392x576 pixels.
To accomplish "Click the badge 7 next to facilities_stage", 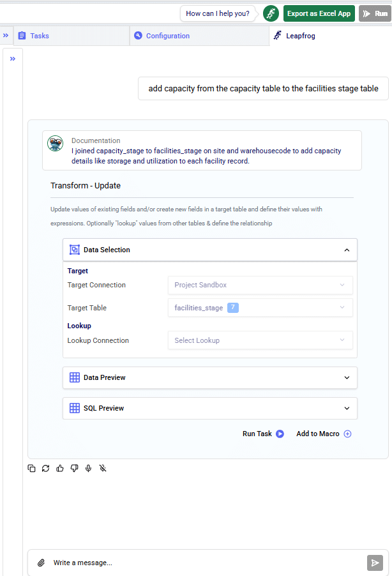I will [x=233, y=307].
